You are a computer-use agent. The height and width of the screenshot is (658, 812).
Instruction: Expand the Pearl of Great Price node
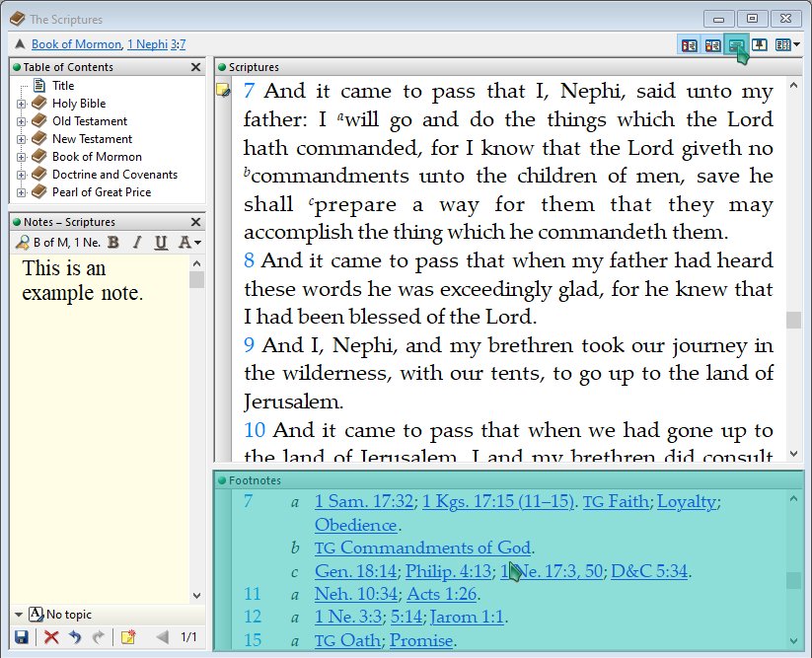21,192
